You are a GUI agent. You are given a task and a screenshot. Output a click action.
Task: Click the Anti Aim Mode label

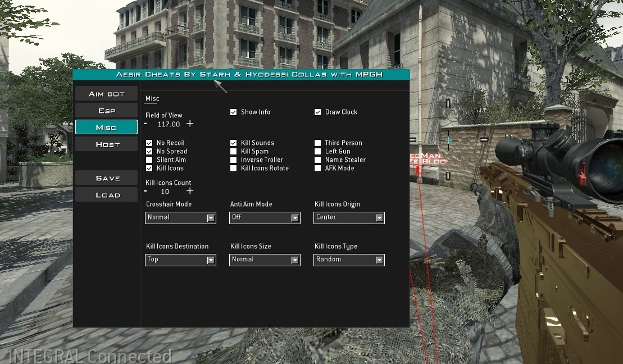(251, 204)
